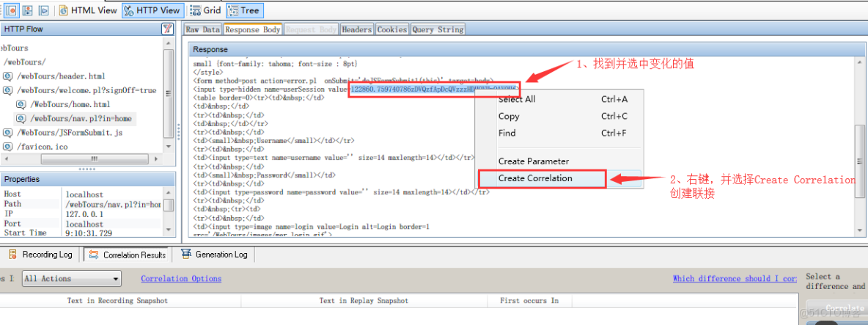This screenshot has width=868, height=325.
Task: Click the IP value 127.0.0.1
Action: pyautogui.click(x=85, y=213)
